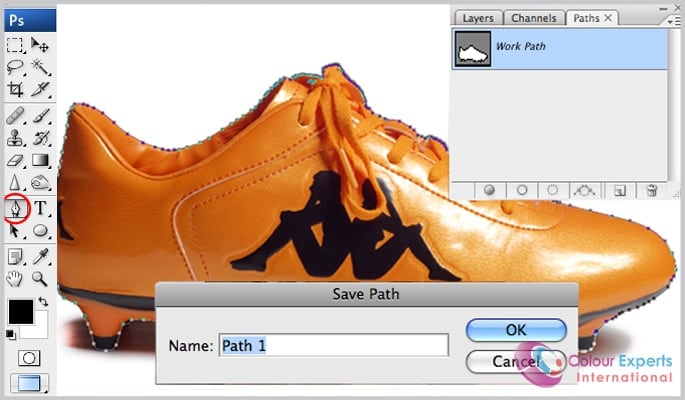Minimize the Paths panel
The width and height of the screenshot is (685, 400).
(x=664, y=9)
